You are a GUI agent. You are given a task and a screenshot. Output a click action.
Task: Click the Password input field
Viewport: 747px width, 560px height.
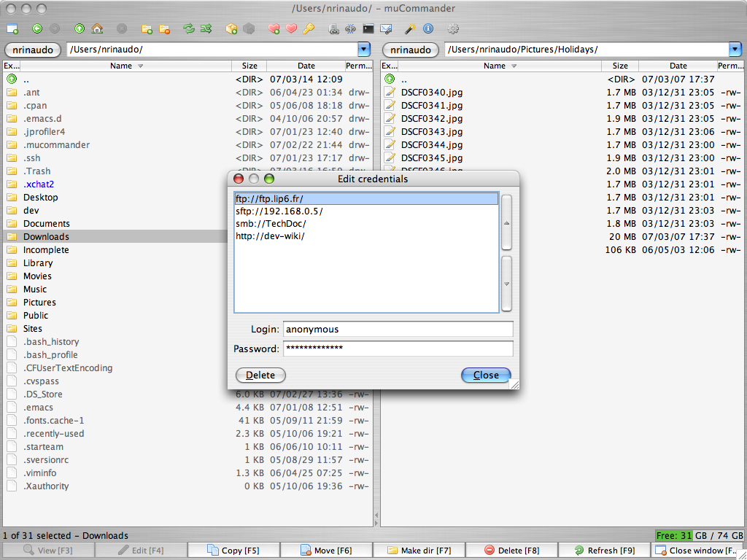tap(398, 349)
